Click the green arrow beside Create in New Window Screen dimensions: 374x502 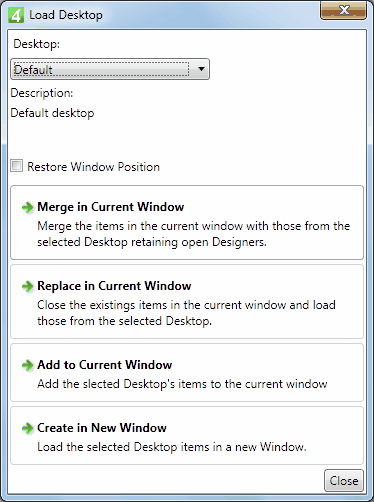(x=28, y=428)
